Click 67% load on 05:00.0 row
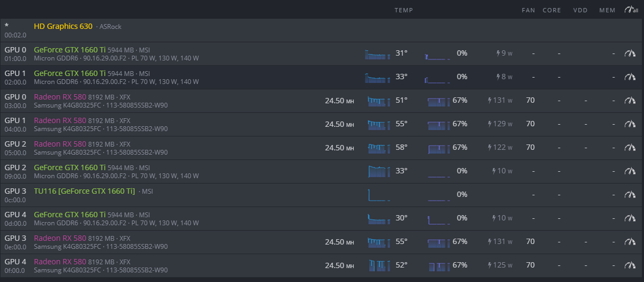Viewport: 644px width, 282px height. coord(460,147)
